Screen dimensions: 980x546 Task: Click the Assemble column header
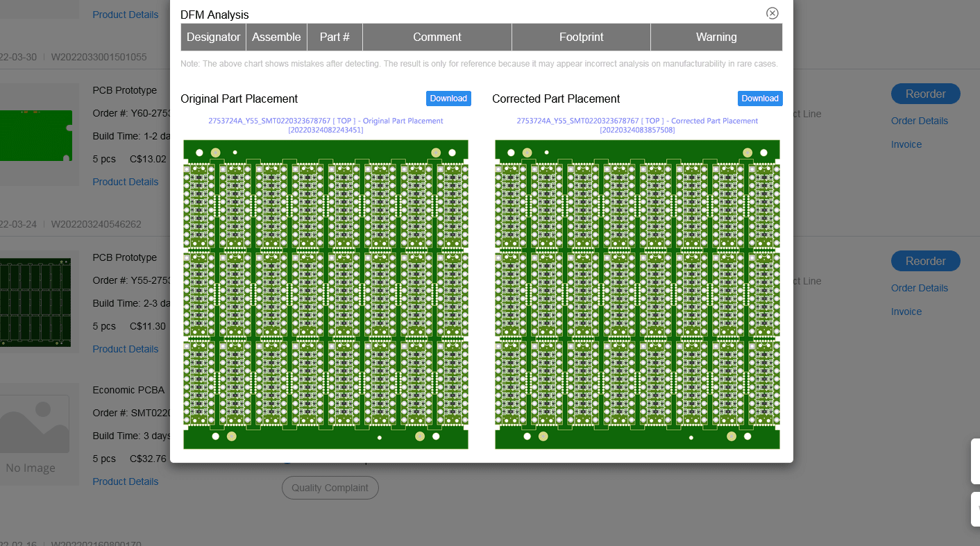tap(276, 37)
